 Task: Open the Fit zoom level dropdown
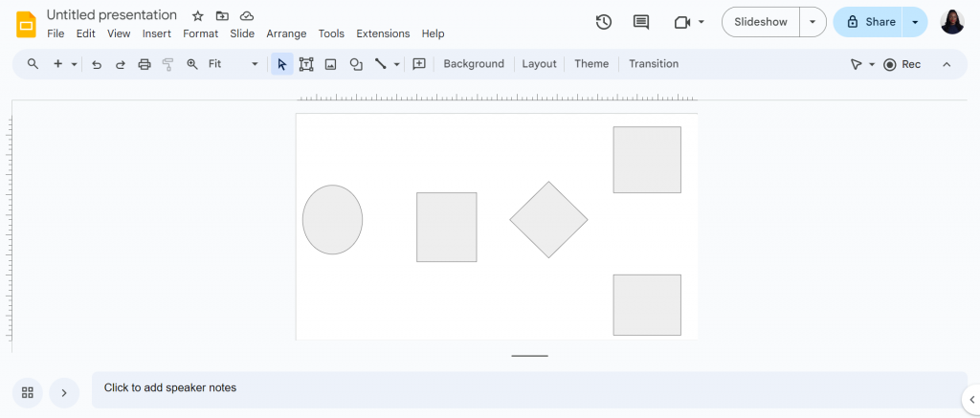[234, 64]
